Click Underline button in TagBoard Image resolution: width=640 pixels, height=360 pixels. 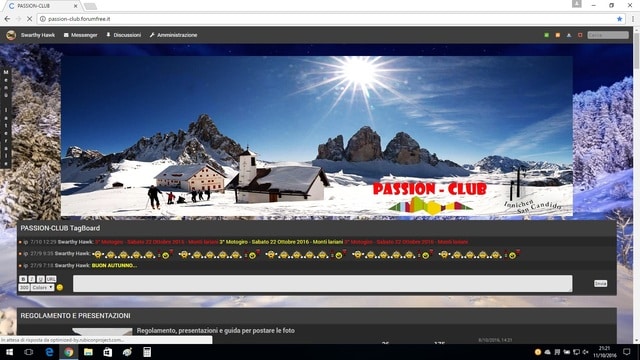coord(40,279)
